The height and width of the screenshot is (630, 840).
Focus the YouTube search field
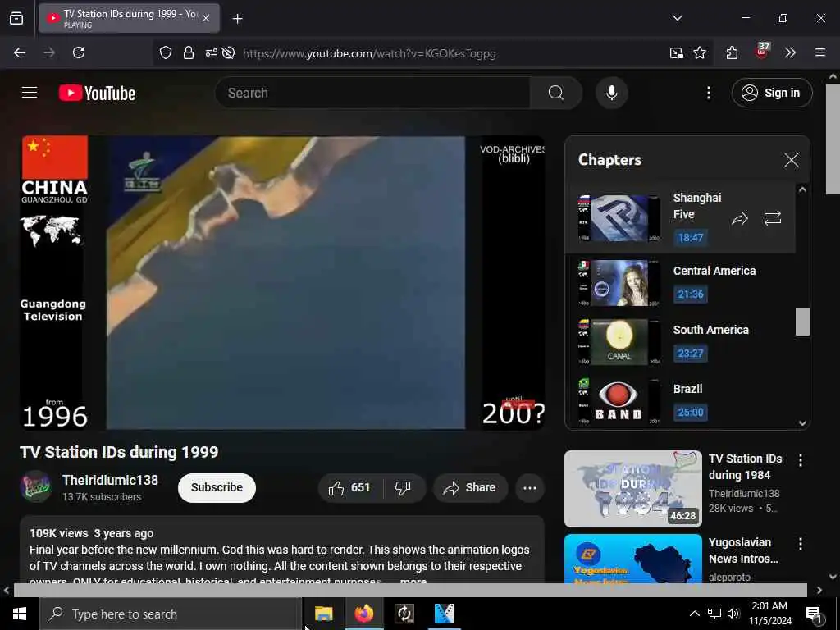tap(372, 93)
